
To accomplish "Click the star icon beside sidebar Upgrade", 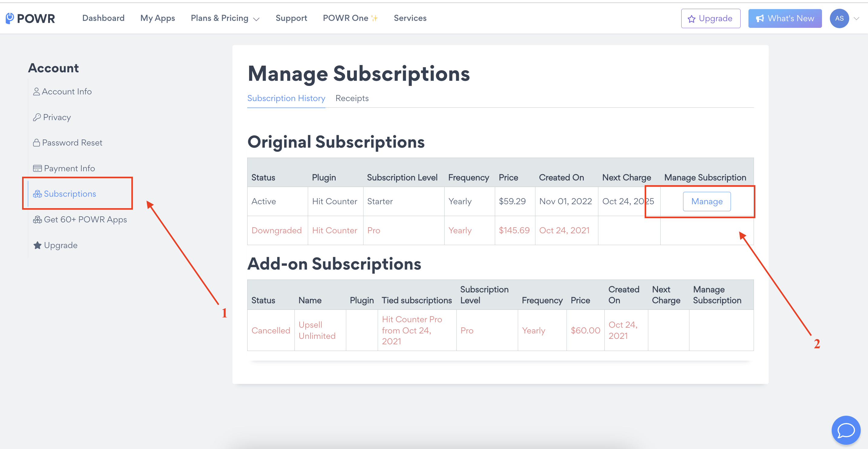I will 38,245.
